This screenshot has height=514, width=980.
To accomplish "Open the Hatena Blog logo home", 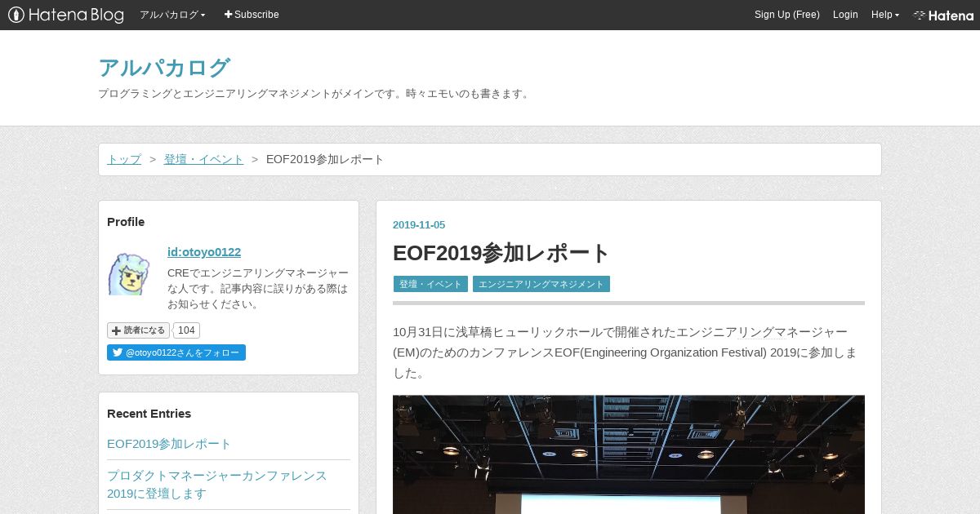I will pyautogui.click(x=66, y=15).
